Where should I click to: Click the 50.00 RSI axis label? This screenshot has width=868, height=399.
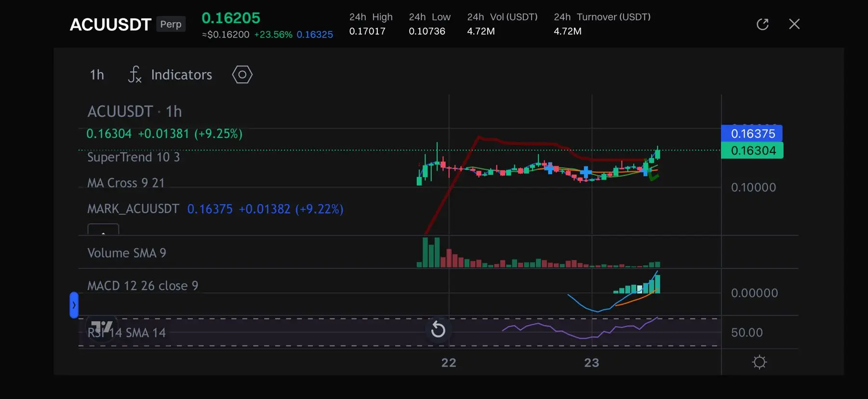pyautogui.click(x=747, y=332)
